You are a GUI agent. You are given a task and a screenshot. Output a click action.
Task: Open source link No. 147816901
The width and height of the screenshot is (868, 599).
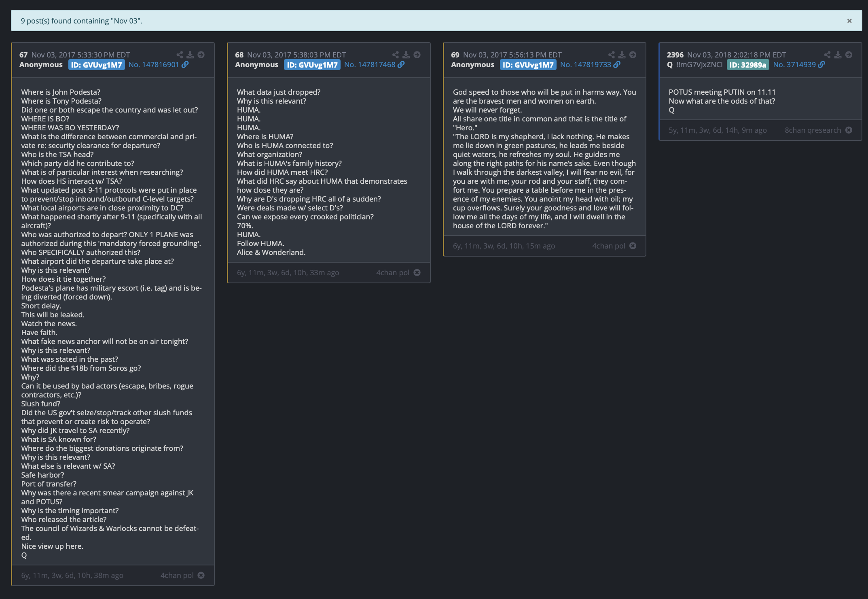coord(154,65)
